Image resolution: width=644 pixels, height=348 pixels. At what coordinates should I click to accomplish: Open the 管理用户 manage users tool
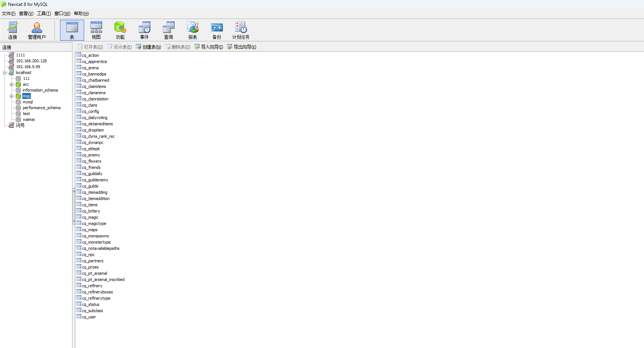click(37, 30)
